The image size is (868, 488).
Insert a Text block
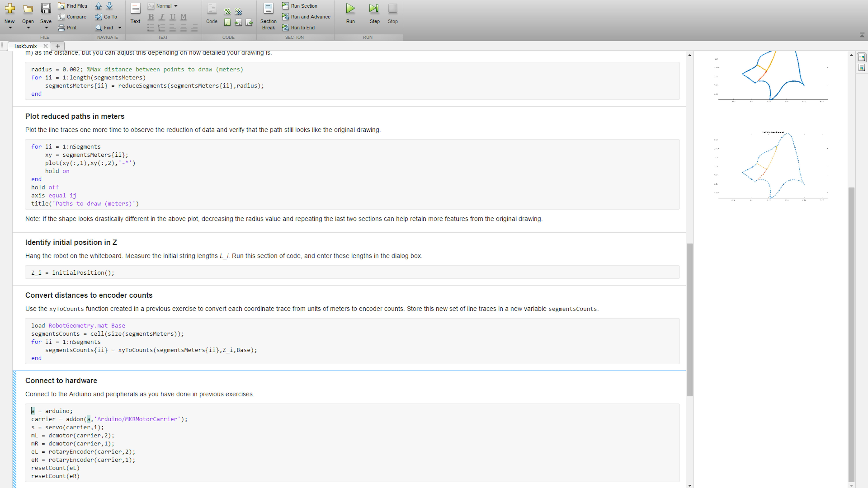tap(135, 13)
